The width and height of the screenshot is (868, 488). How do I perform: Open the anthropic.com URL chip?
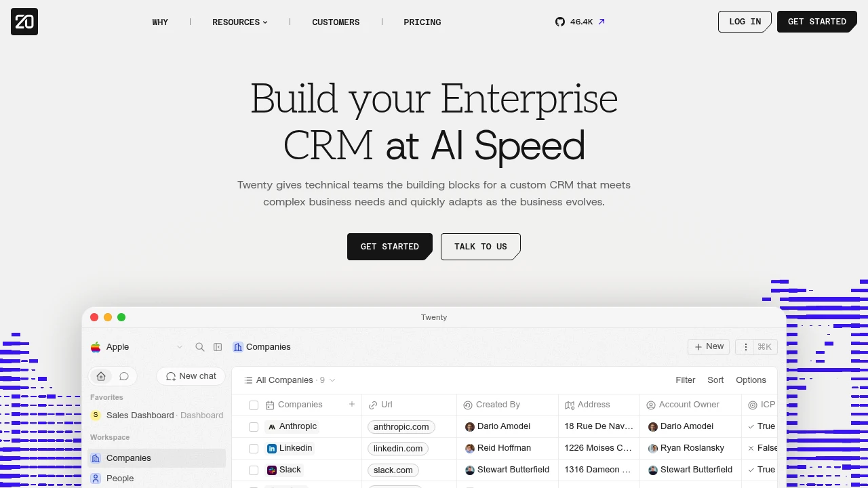pyautogui.click(x=401, y=427)
